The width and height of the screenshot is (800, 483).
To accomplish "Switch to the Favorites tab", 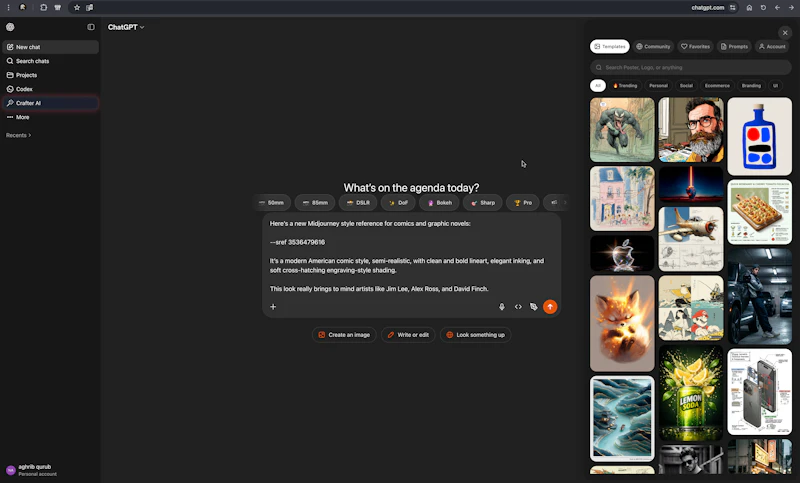I will pos(695,46).
